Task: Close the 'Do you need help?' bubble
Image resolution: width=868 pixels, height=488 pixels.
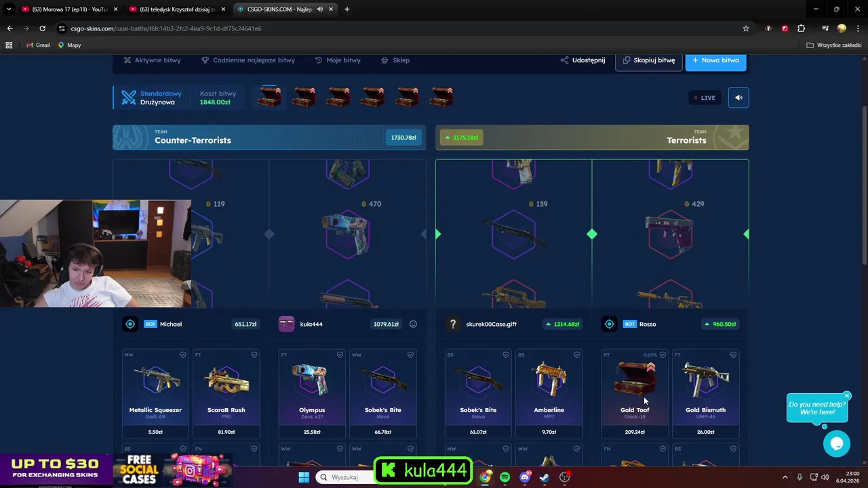Action: (x=847, y=396)
